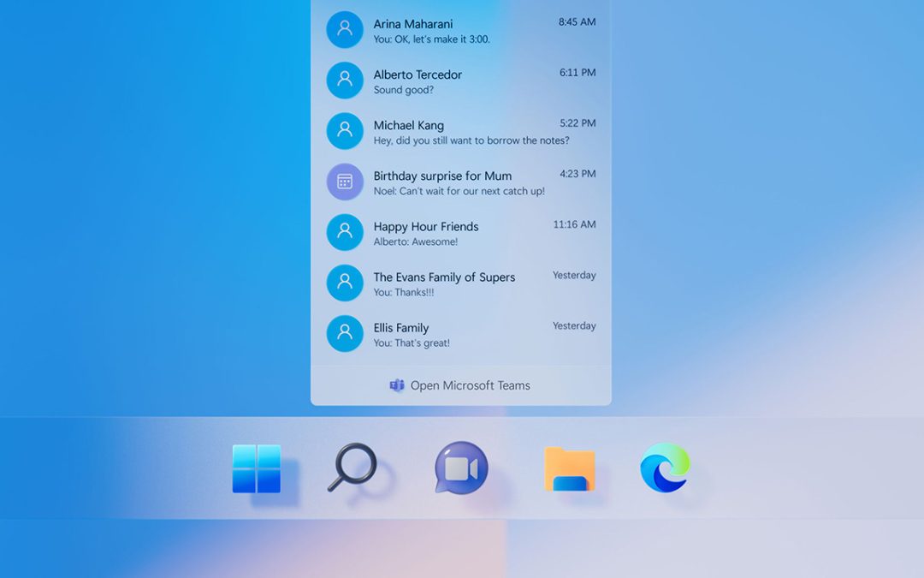Click Michael Kang's contact avatar
Screen dimensions: 924x578
coord(345,131)
